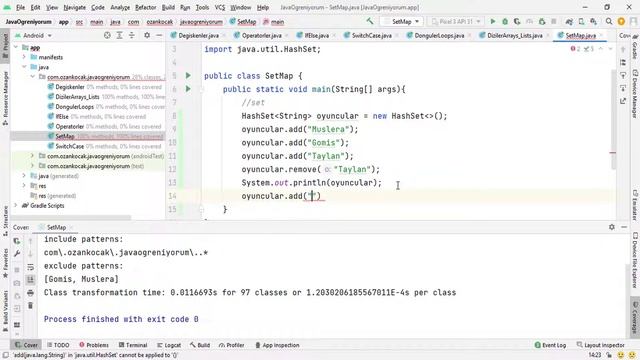This screenshot has width=640, height=360.
Task: Expand the res folder
Action: coord(24,186)
